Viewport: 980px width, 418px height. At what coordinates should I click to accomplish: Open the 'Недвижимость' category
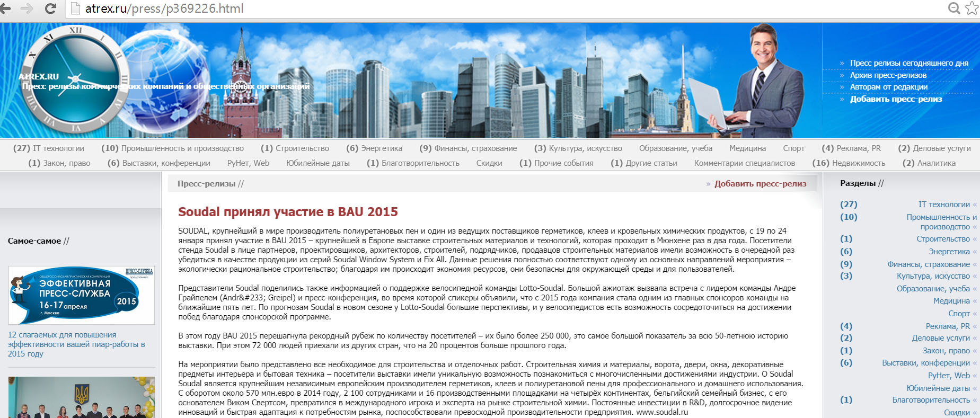[x=859, y=163]
